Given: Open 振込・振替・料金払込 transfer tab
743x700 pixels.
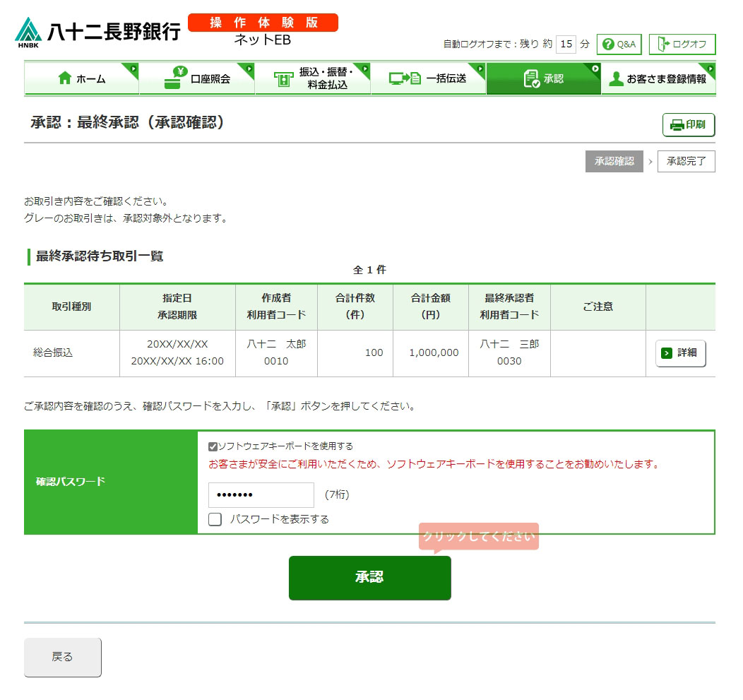Looking at the screenshot, I should pos(312,78).
